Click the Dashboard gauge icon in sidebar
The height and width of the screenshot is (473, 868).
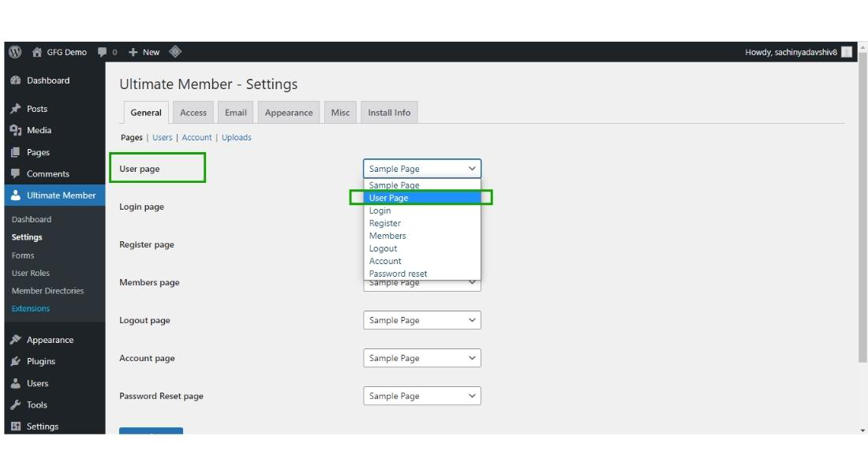[16, 80]
